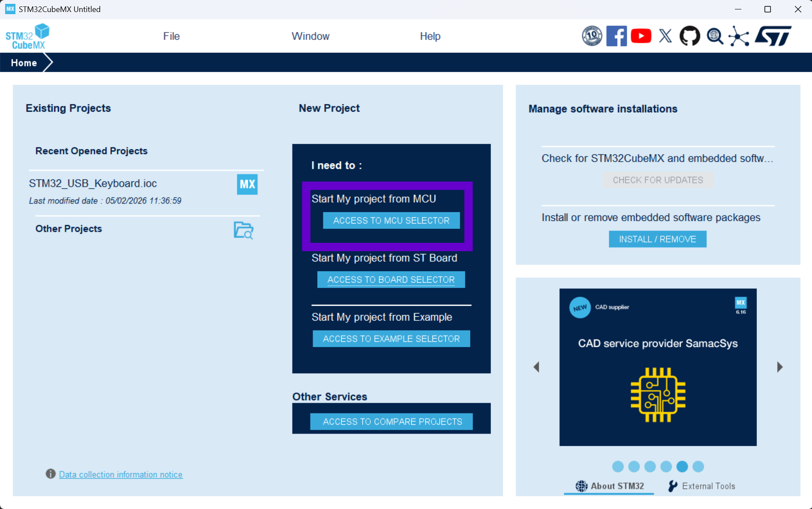The height and width of the screenshot is (509, 812).
Task: Open the Facebook icon link
Action: [616, 36]
